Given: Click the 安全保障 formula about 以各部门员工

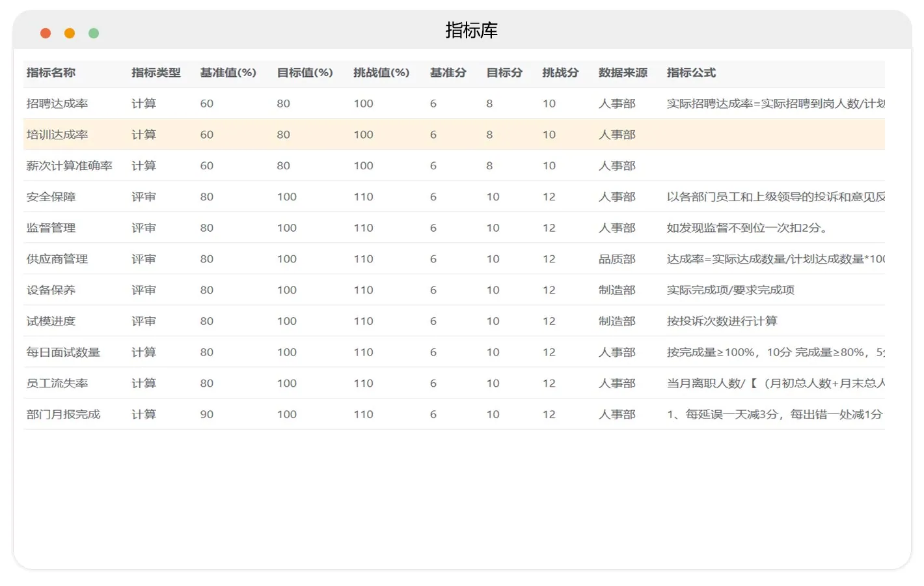Looking at the screenshot, I should 776,197.
